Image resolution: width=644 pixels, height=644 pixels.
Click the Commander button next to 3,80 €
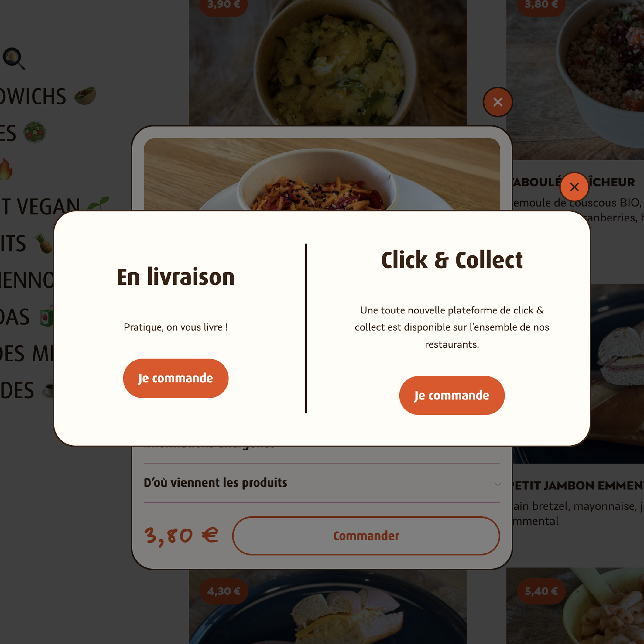(x=366, y=536)
